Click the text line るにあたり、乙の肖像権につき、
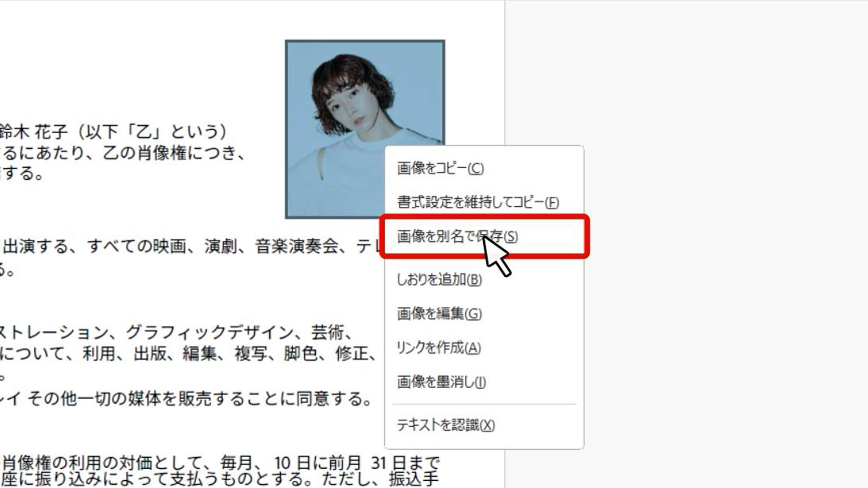 [x=123, y=153]
